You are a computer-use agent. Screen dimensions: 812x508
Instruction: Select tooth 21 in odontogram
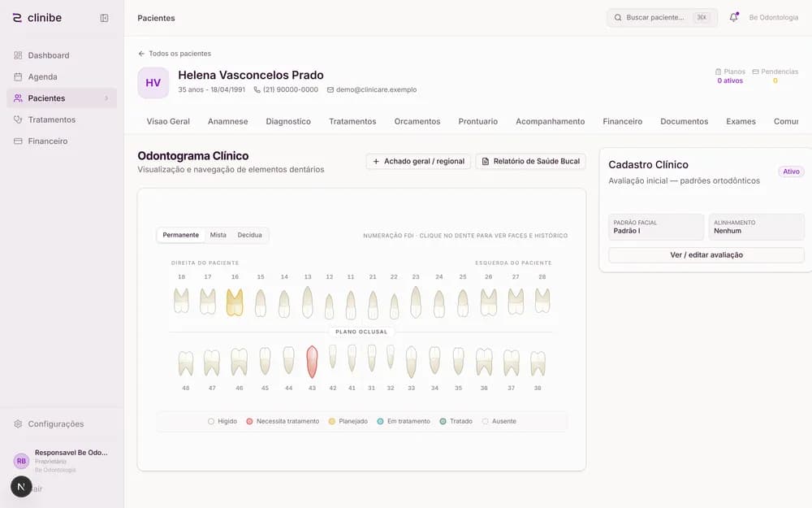click(373, 305)
